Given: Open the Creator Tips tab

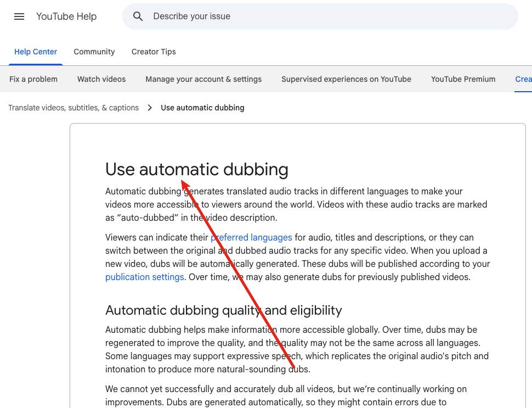Looking at the screenshot, I should click(x=154, y=52).
